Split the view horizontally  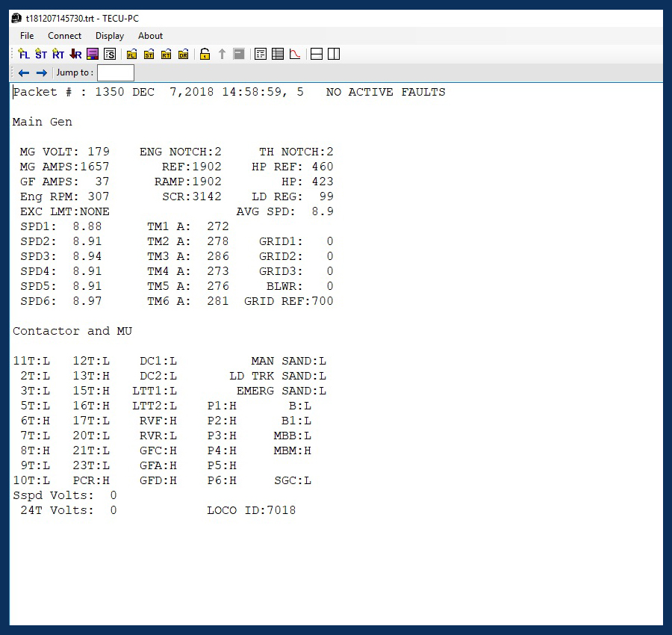(x=317, y=54)
